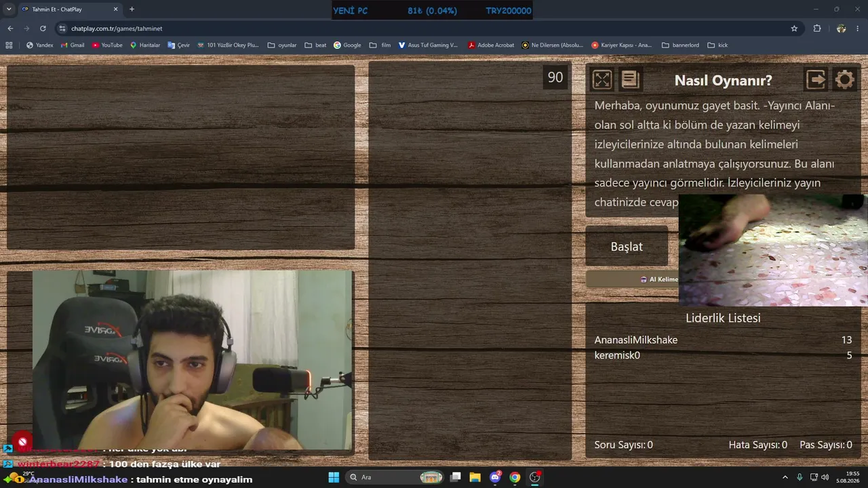Expand the kick bookmark folder
The image size is (868, 488).
coord(717,45)
